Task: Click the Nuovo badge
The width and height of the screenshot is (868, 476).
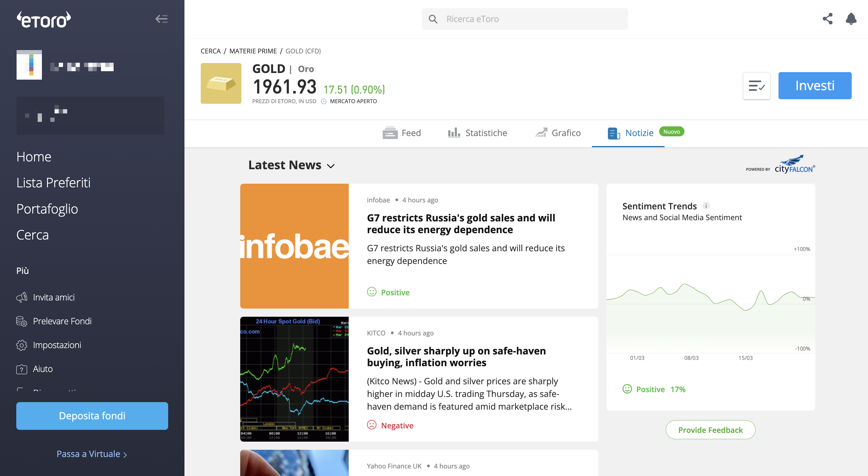Action: [671, 132]
